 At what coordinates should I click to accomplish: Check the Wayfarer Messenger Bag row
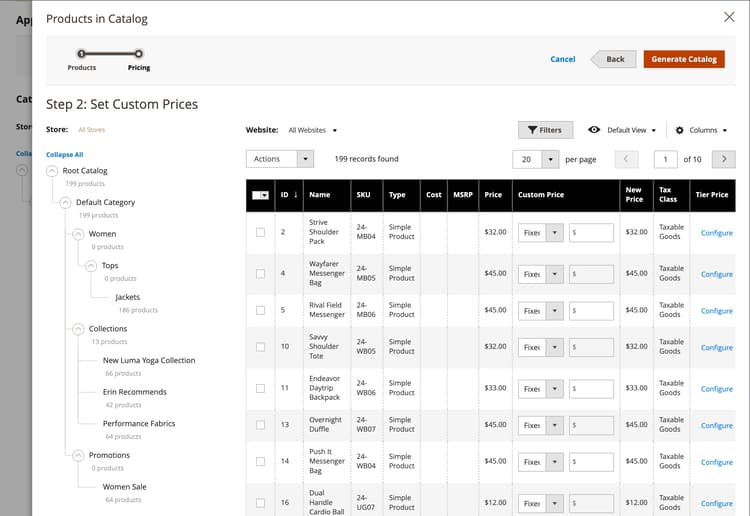point(260,274)
